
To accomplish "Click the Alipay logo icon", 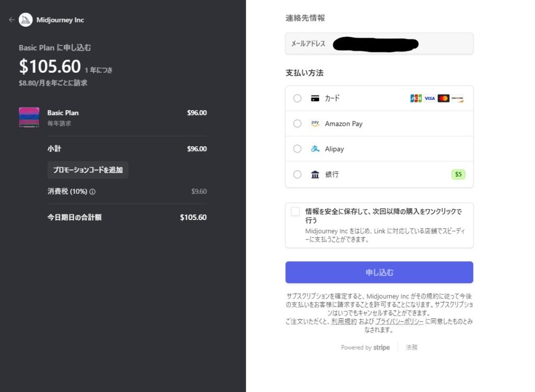I will [315, 148].
